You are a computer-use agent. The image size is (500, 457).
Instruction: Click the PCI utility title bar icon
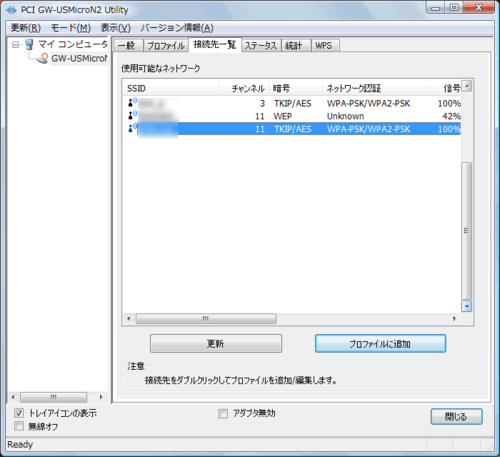(x=11, y=10)
